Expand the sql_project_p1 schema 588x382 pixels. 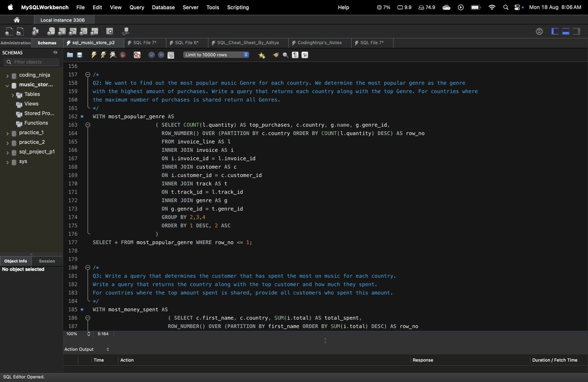[x=7, y=152]
